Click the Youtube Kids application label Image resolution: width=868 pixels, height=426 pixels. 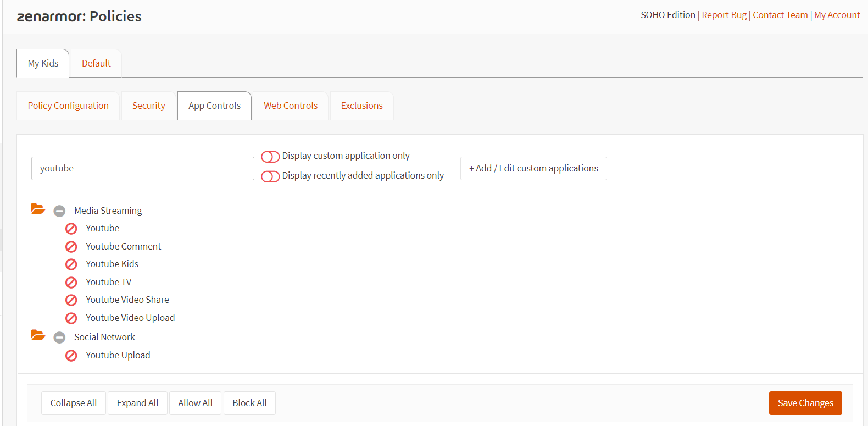click(112, 264)
